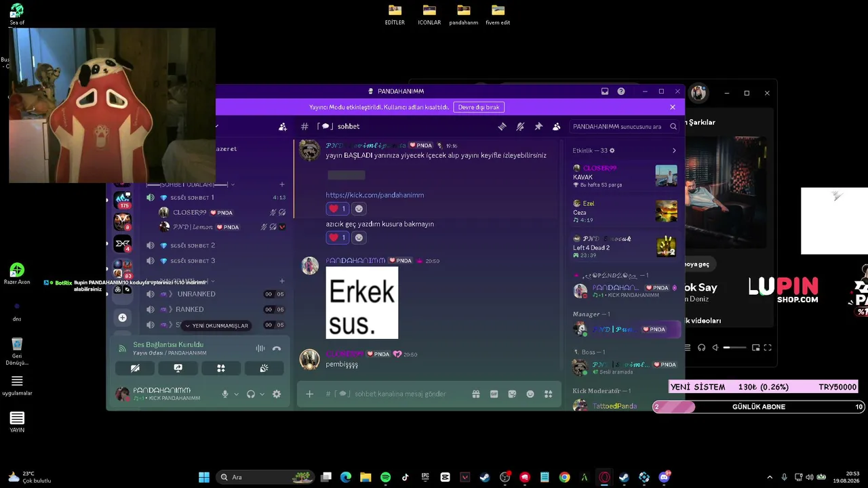Click search magnifier in server search box

673,127
